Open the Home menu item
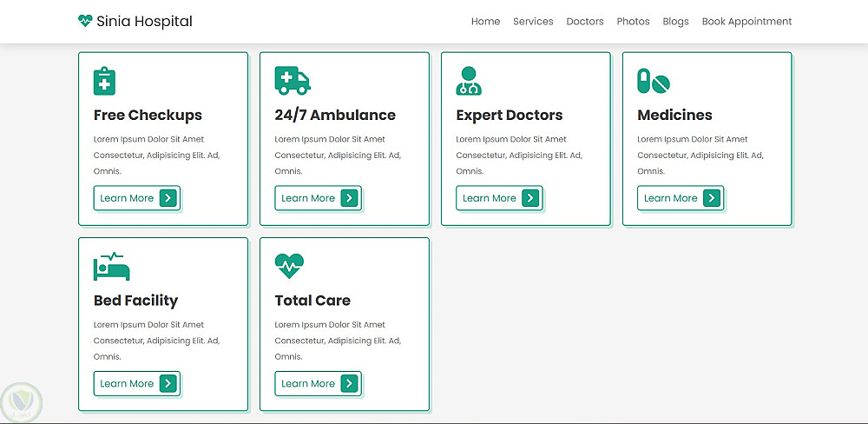 [x=485, y=22]
